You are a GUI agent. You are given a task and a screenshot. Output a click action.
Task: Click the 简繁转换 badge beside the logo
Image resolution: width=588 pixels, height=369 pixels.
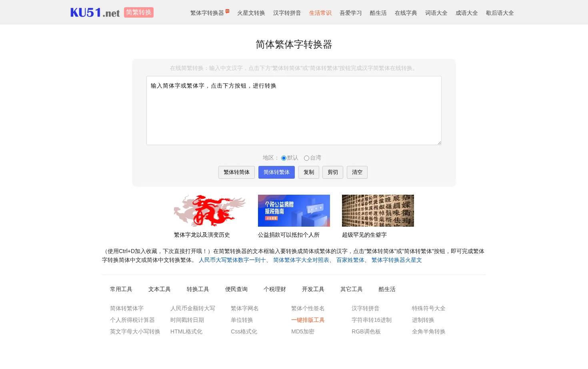click(x=139, y=12)
